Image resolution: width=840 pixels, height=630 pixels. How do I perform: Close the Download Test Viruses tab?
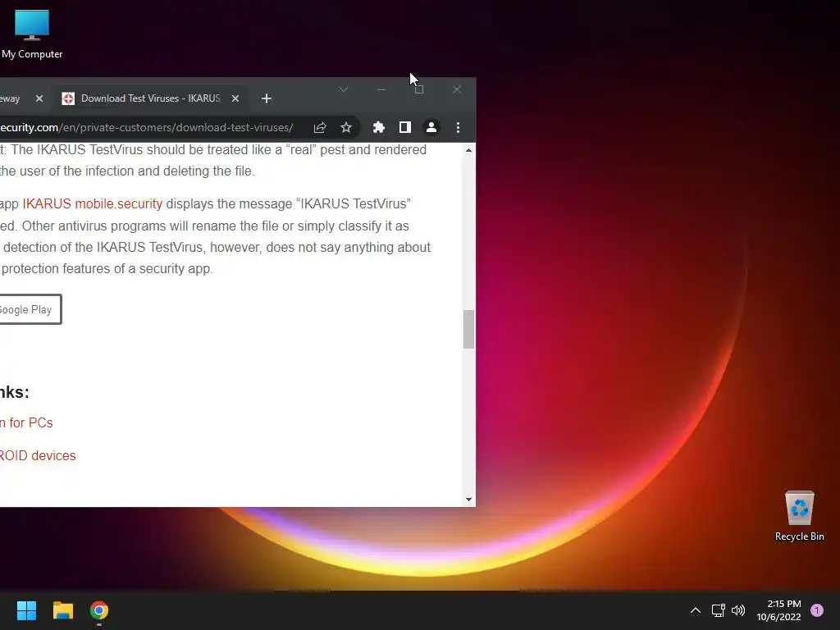click(235, 98)
